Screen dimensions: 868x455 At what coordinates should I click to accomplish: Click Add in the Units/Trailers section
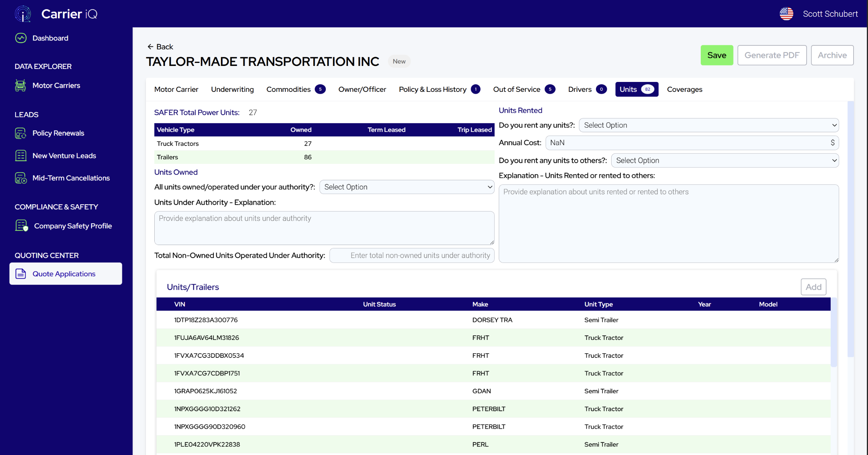pyautogui.click(x=813, y=287)
